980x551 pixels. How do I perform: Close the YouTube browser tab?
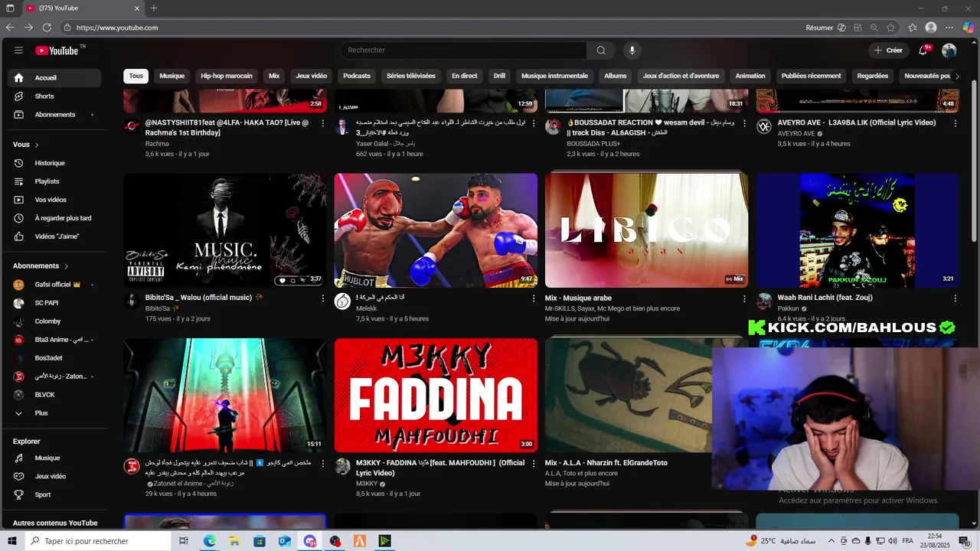coord(137,8)
